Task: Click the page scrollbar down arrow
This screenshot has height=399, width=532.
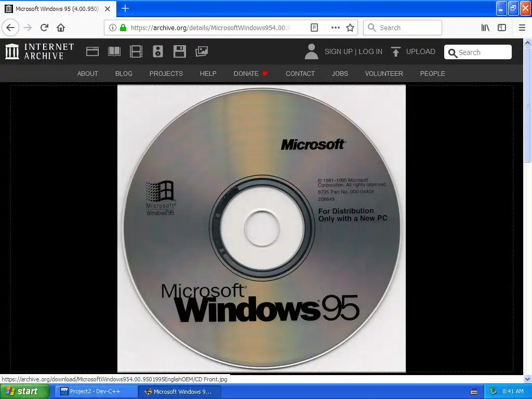Action: tap(528, 379)
